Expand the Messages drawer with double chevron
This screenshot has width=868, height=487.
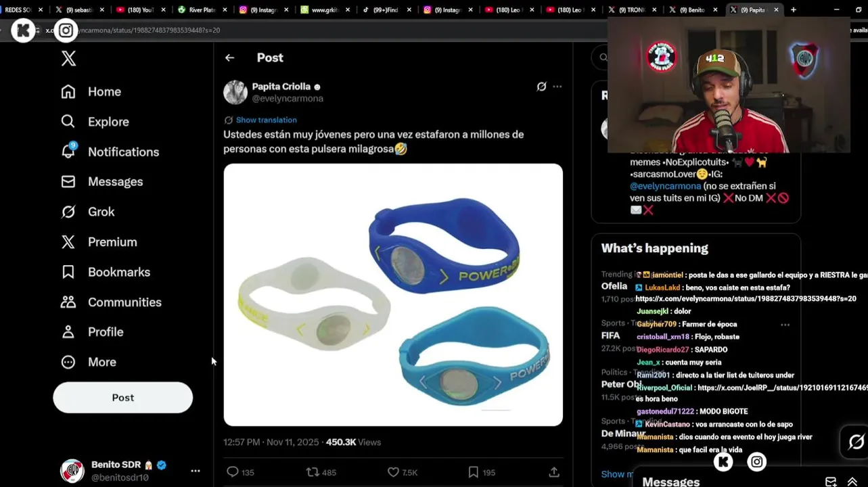[852, 482]
